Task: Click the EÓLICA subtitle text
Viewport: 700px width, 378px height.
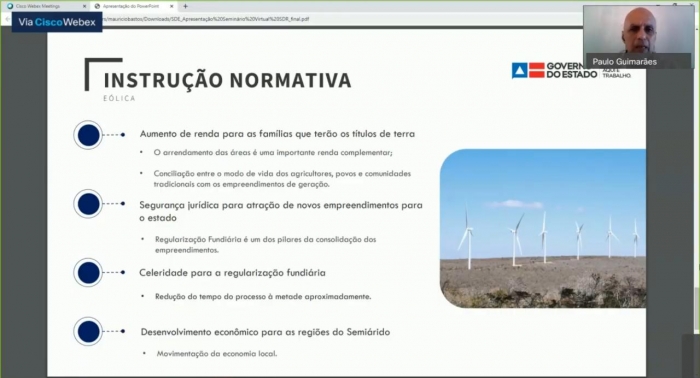Action: tap(119, 98)
